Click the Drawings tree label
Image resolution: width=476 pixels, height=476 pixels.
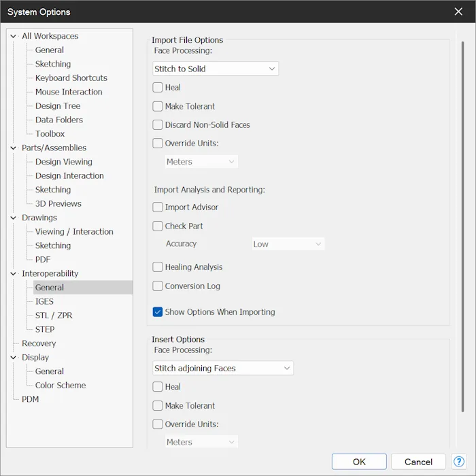[39, 218]
